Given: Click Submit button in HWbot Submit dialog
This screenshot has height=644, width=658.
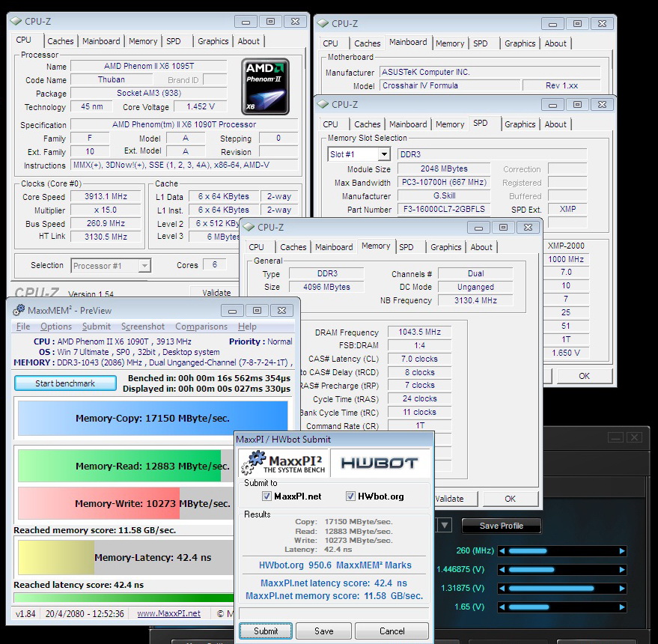Looking at the screenshot, I should click(266, 631).
